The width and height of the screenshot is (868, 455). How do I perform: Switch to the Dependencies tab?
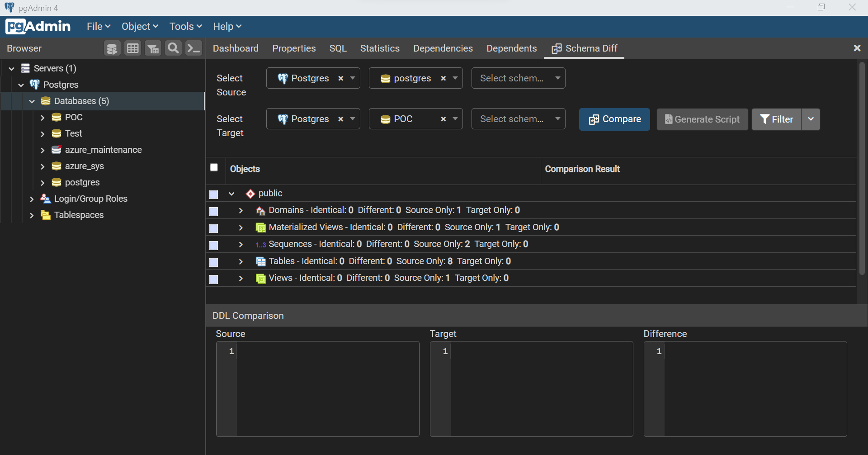[443, 48]
